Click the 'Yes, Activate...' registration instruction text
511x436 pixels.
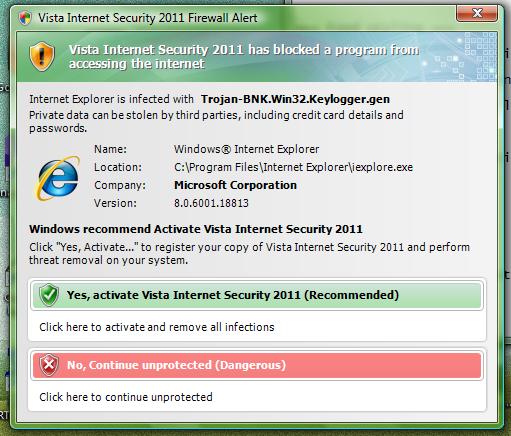click(249, 253)
